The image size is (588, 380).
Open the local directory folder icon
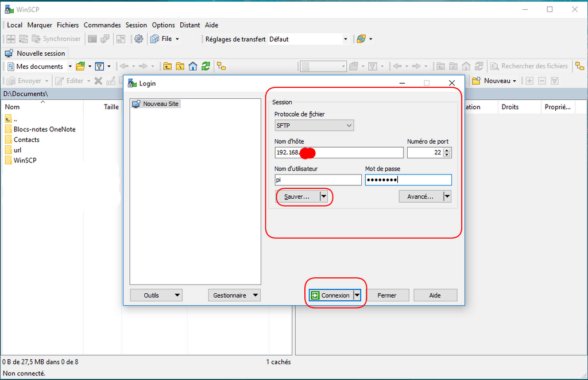click(x=80, y=67)
